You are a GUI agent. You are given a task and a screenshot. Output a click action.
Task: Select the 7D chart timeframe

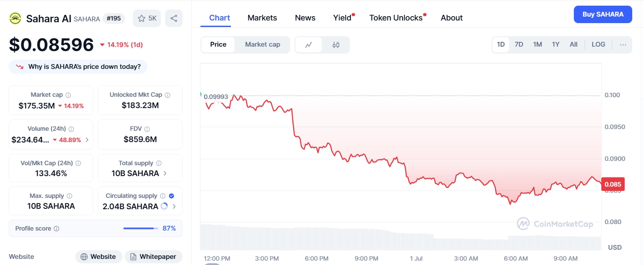click(x=519, y=44)
